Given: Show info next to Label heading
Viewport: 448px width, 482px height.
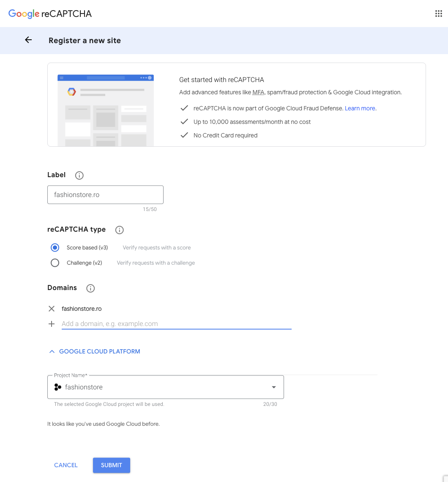Looking at the screenshot, I should (x=79, y=175).
